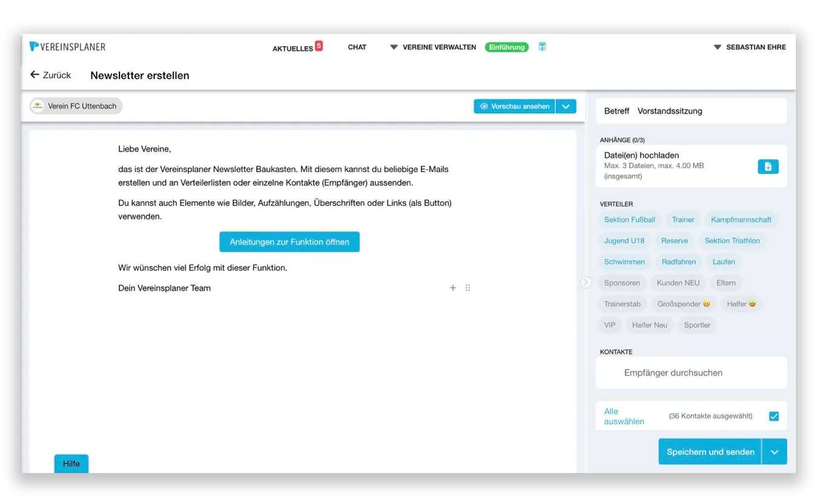Click the upload file icon button

(768, 167)
